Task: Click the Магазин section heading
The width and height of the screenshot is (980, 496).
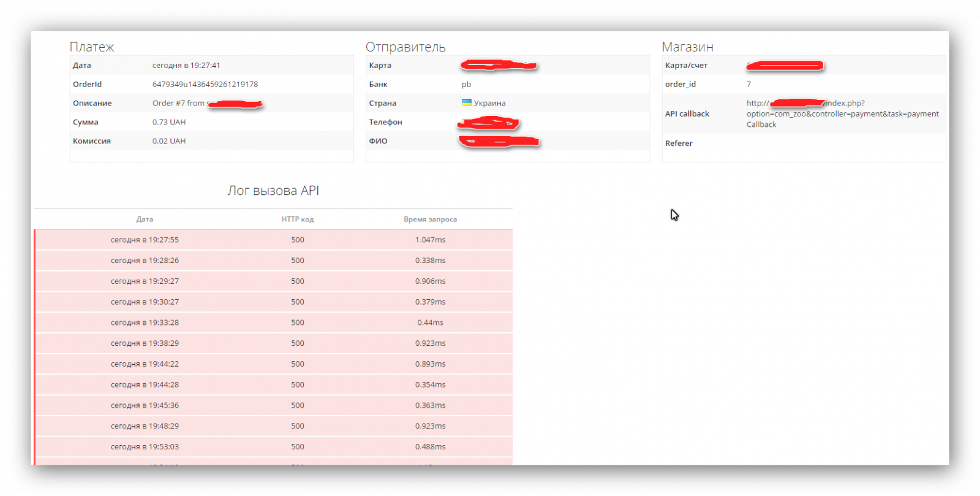Action: [x=687, y=47]
